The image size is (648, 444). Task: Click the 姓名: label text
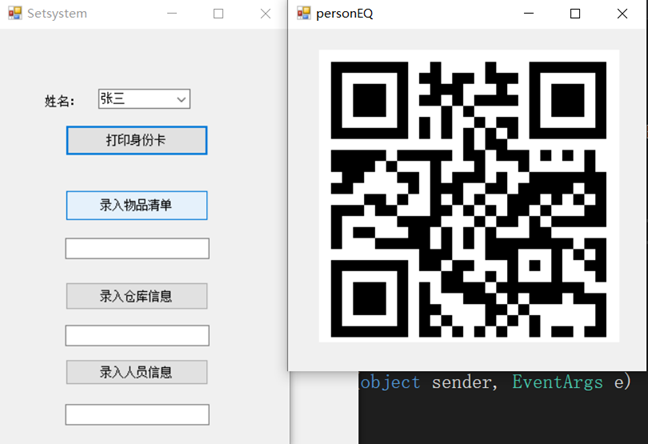tap(60, 101)
